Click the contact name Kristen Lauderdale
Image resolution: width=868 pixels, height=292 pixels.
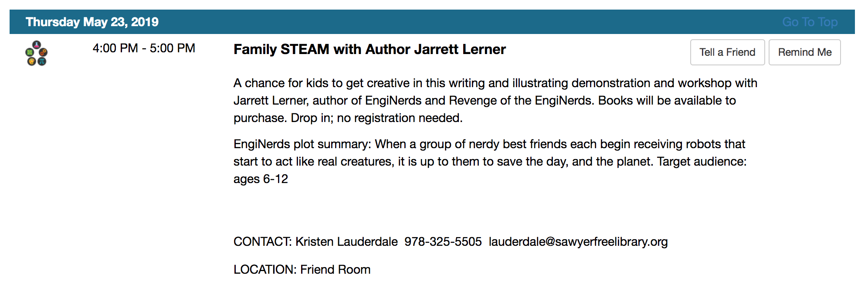click(346, 241)
